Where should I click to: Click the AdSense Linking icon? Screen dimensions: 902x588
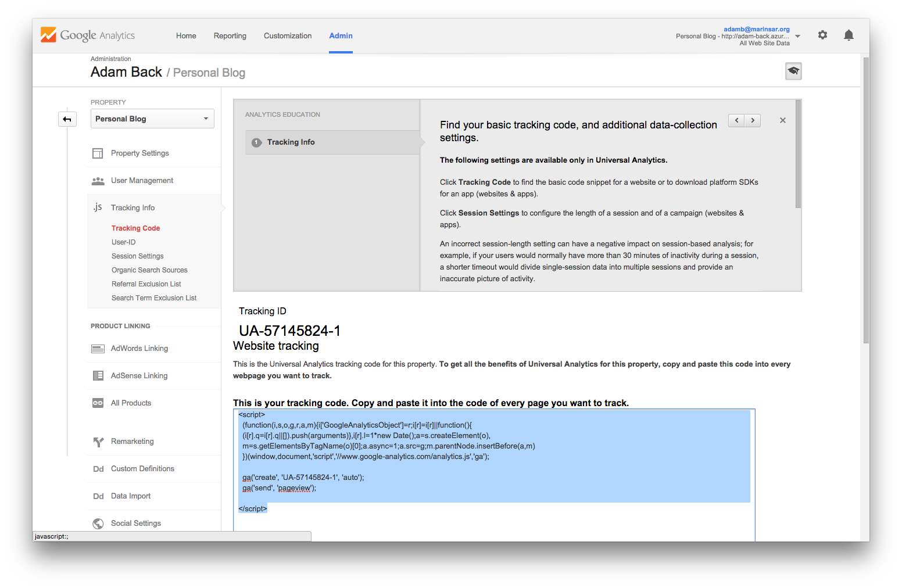[x=98, y=376]
